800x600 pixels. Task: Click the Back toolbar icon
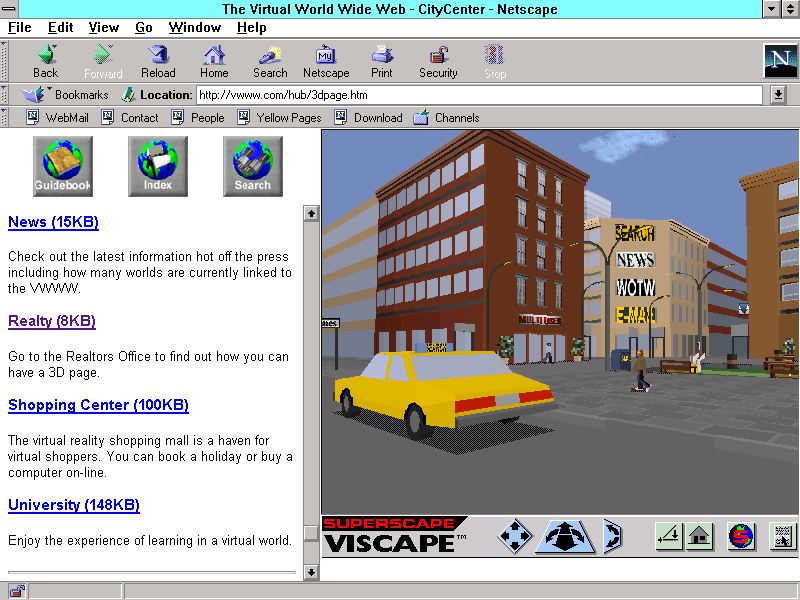point(46,61)
